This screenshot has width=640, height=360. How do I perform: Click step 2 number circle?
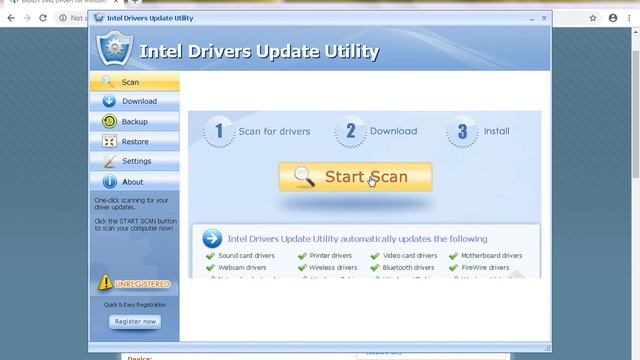pos(351,131)
